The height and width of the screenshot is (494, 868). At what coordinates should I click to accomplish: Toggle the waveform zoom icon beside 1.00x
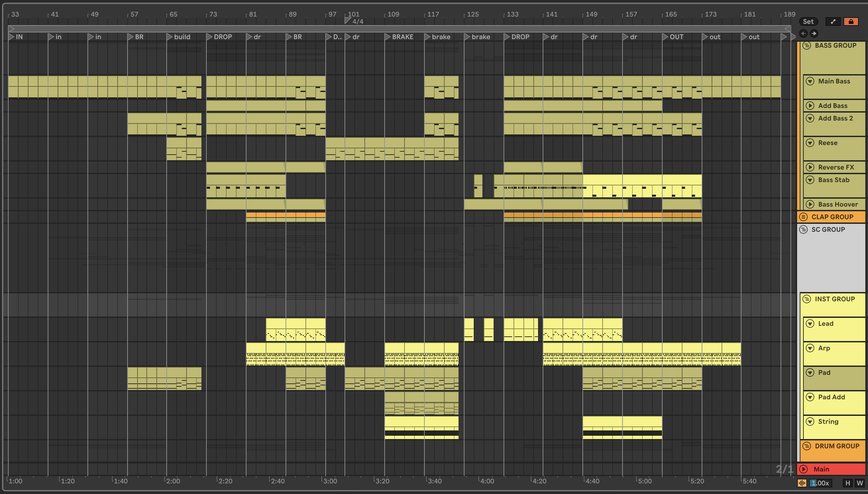[x=802, y=483]
